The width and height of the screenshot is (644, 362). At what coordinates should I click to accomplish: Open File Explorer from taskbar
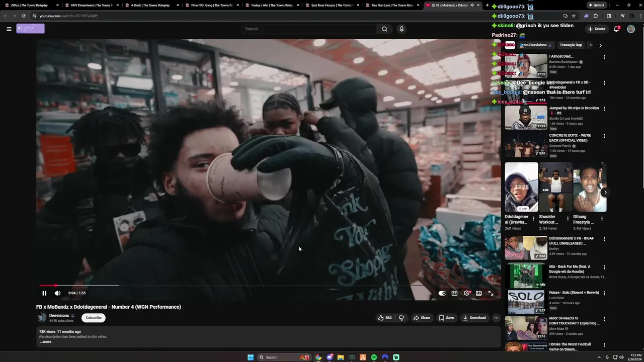pyautogui.click(x=340, y=357)
